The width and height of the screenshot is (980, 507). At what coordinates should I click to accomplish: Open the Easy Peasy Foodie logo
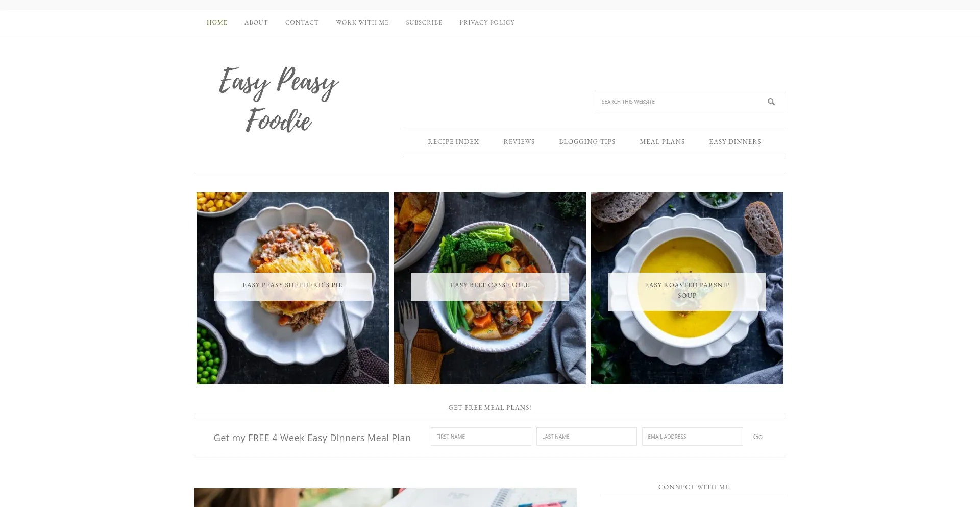[x=279, y=99]
